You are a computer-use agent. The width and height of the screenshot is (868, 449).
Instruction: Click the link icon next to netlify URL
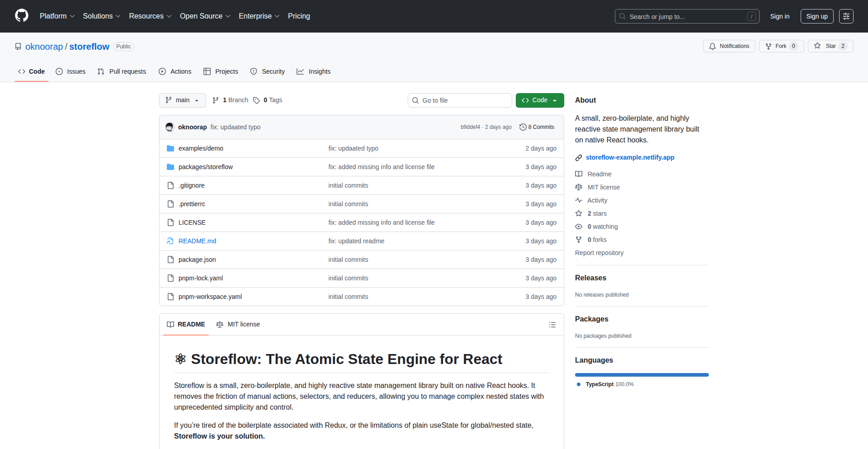click(578, 157)
